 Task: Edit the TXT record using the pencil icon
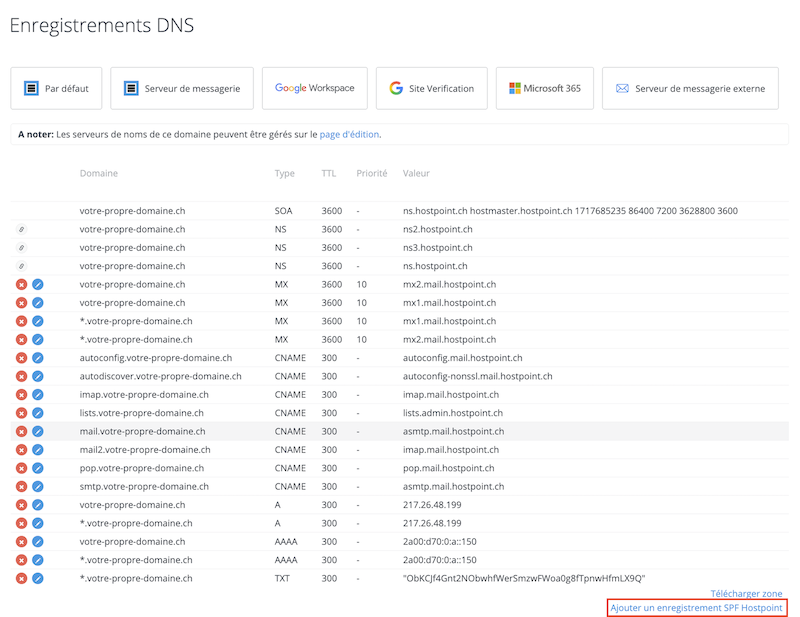(x=38, y=578)
